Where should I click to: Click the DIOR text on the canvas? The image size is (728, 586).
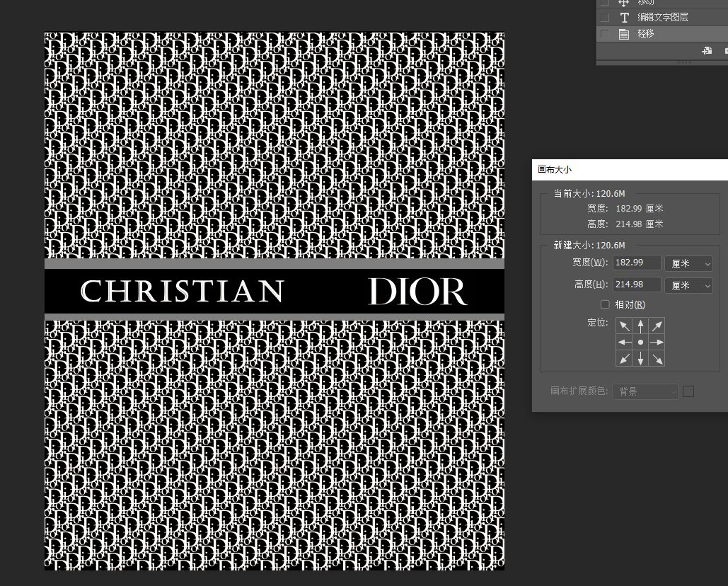click(x=417, y=291)
